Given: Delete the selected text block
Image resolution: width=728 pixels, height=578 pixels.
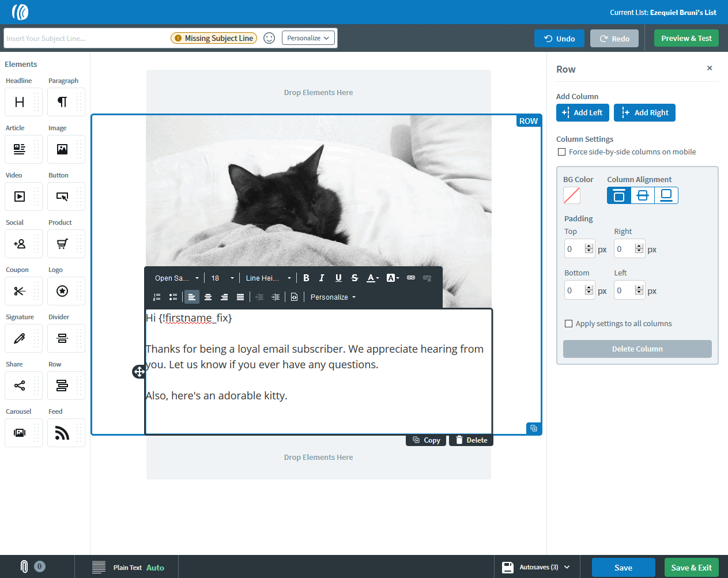Looking at the screenshot, I should [471, 440].
